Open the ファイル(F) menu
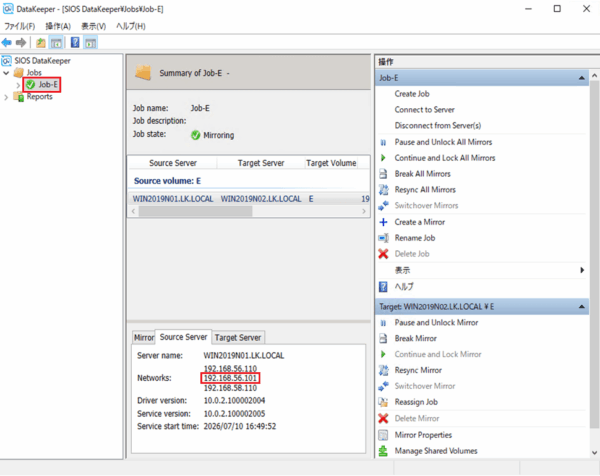This screenshot has height=476, width=600. pos(20,26)
